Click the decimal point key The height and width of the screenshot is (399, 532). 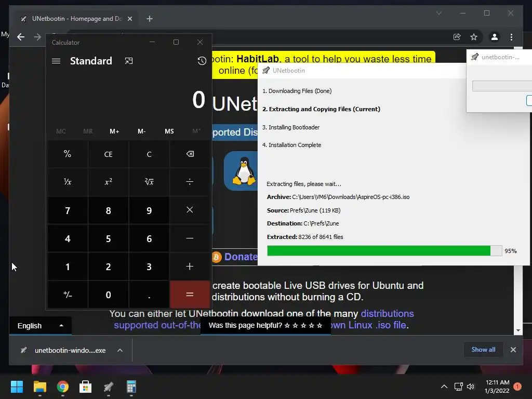point(149,295)
